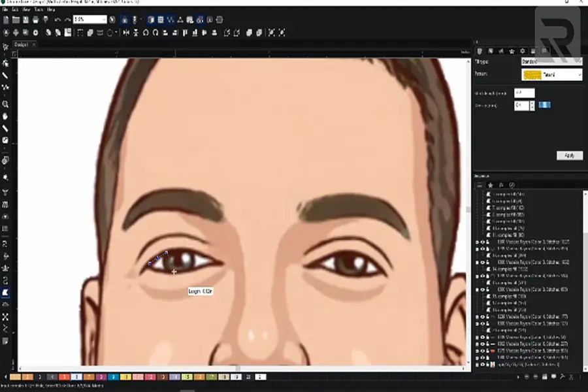Viewport: 588px width, 392px height.
Task: Open the star-shaped properties tab
Action: 512,51
